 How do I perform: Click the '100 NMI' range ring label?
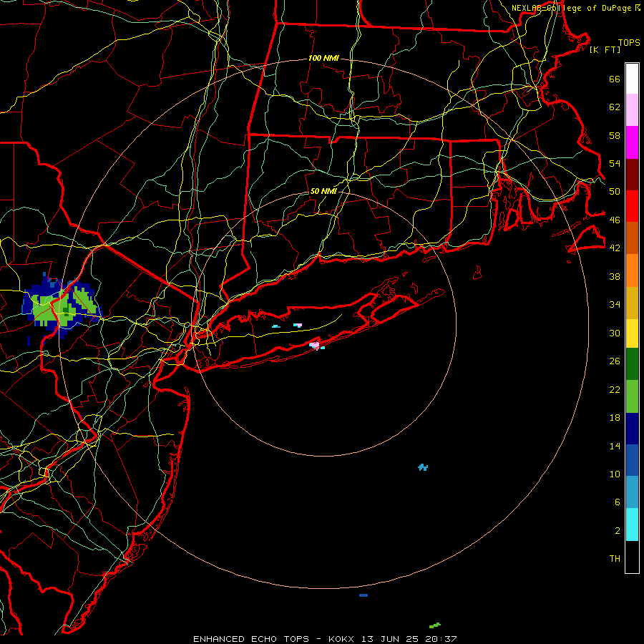(323, 59)
